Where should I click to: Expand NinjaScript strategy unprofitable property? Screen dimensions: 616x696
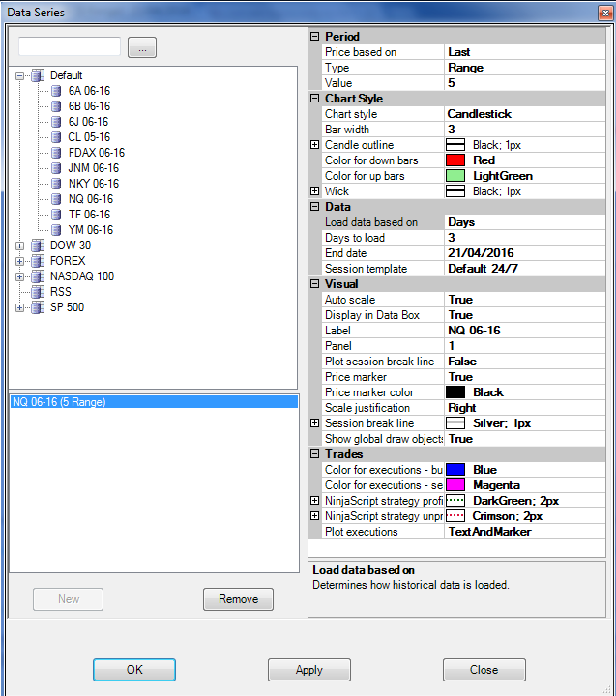coord(315,516)
